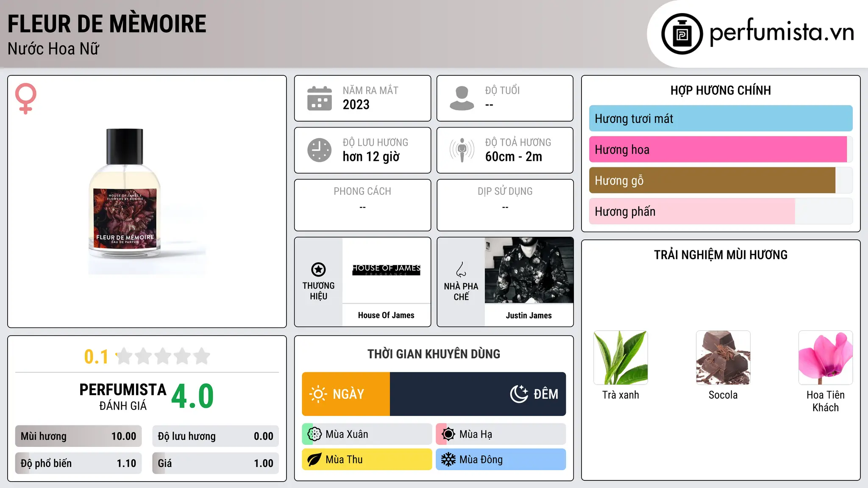
Task: Select the Hương tươi mát accord bar
Action: coord(721,119)
